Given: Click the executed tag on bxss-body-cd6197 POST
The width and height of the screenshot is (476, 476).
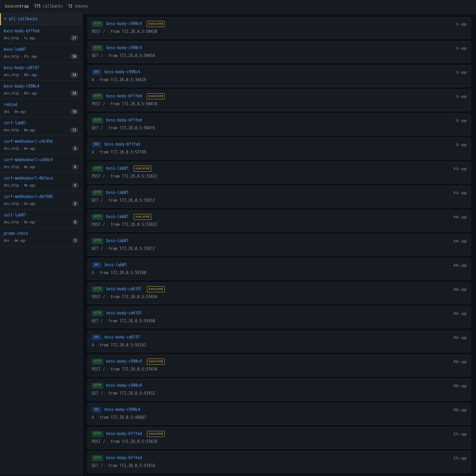Looking at the screenshot, I should (x=156, y=289).
